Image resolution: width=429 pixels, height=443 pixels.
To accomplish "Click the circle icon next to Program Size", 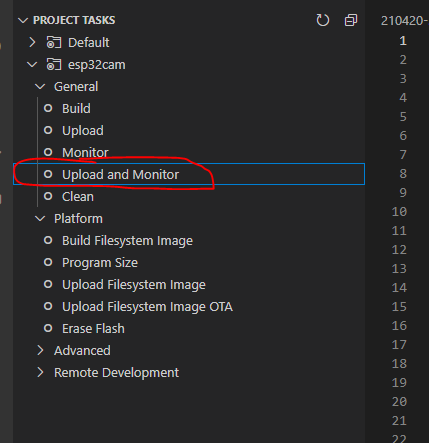I will pos(48,262).
